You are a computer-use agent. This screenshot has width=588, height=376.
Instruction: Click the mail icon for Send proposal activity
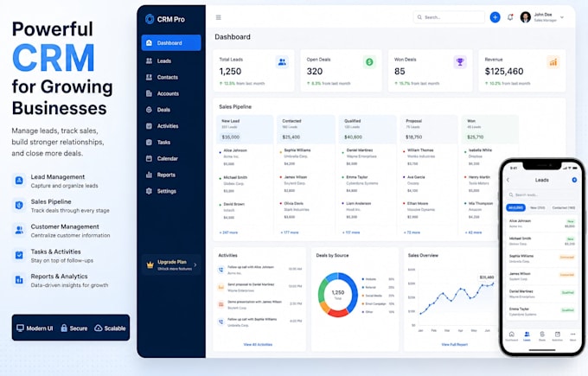[x=220, y=287]
